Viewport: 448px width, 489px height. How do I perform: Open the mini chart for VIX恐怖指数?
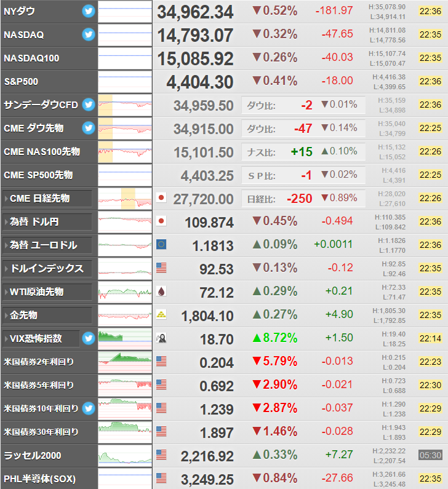125,339
